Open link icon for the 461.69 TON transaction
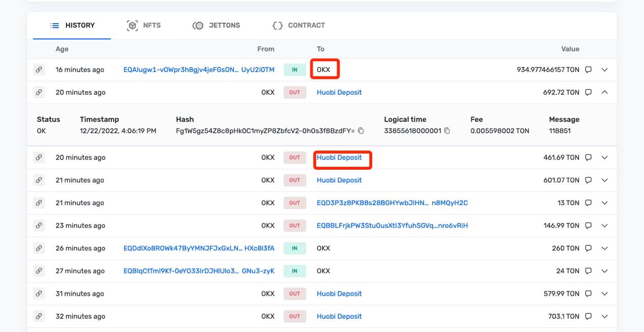644x332 pixels. click(x=39, y=158)
